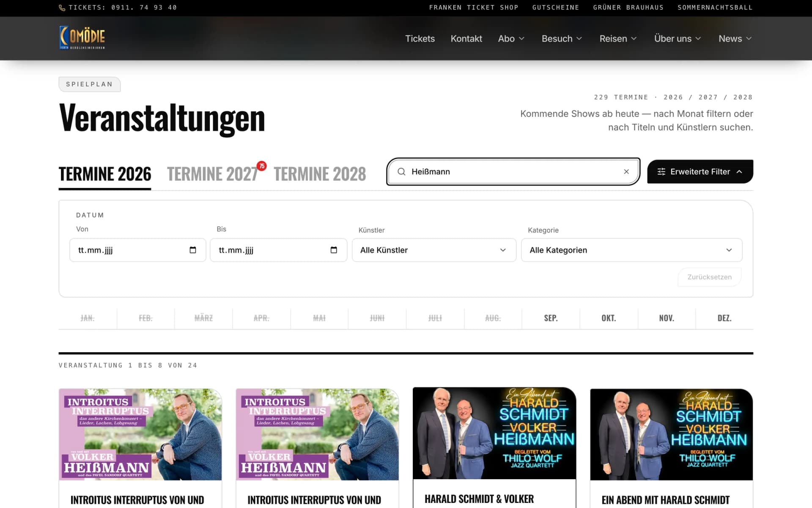Click the title Harald Schmidt & Volker
Screen dimensions: 812x508
pos(479,499)
